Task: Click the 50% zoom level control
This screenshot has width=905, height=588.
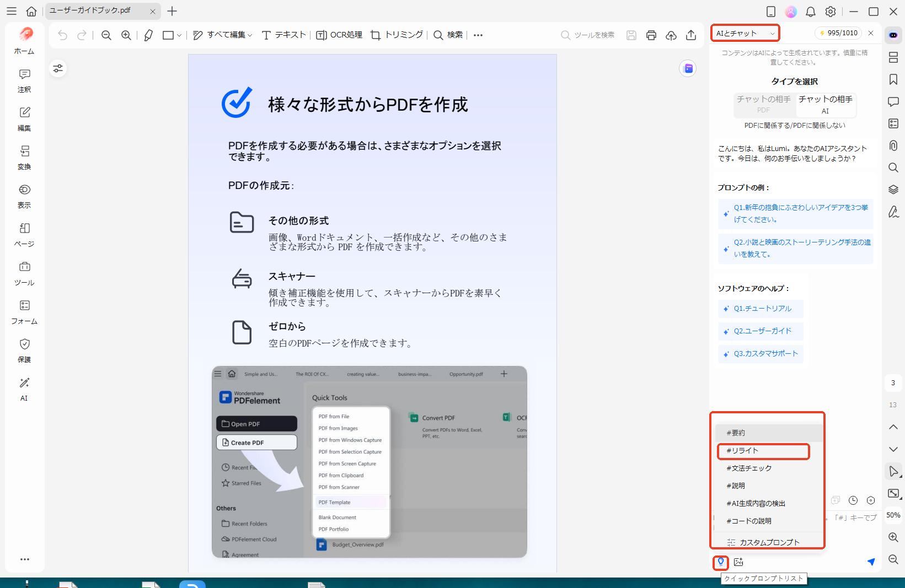Action: (892, 514)
